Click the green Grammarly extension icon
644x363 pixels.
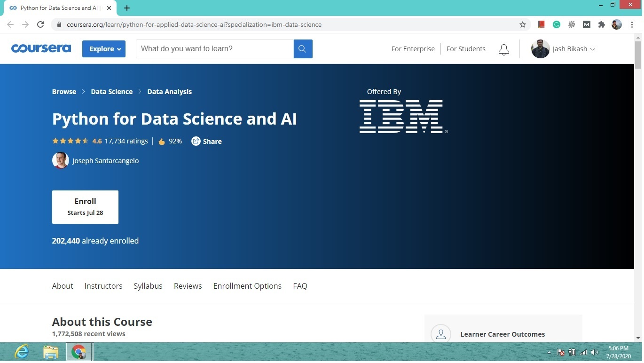tap(557, 24)
